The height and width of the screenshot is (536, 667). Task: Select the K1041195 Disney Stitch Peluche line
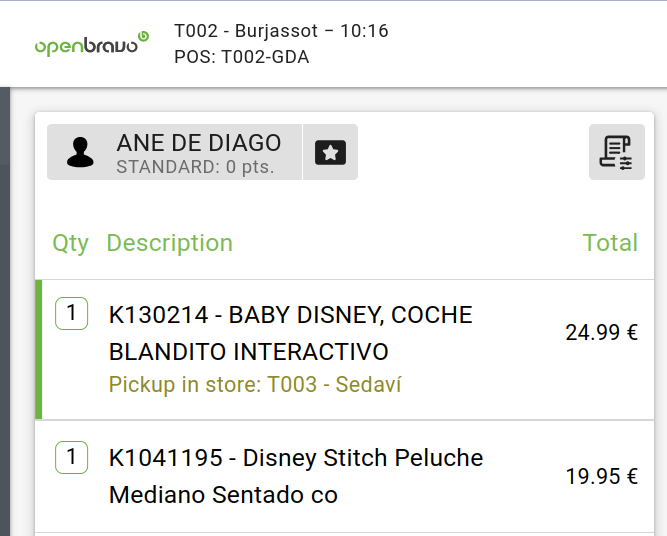[295, 476]
